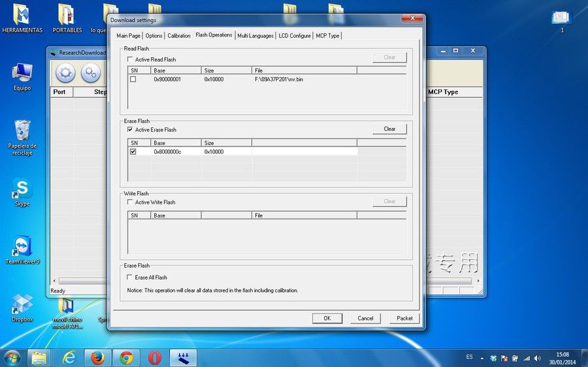Click the Size cell in Read Flash row
The image size is (588, 367).
[214, 79]
